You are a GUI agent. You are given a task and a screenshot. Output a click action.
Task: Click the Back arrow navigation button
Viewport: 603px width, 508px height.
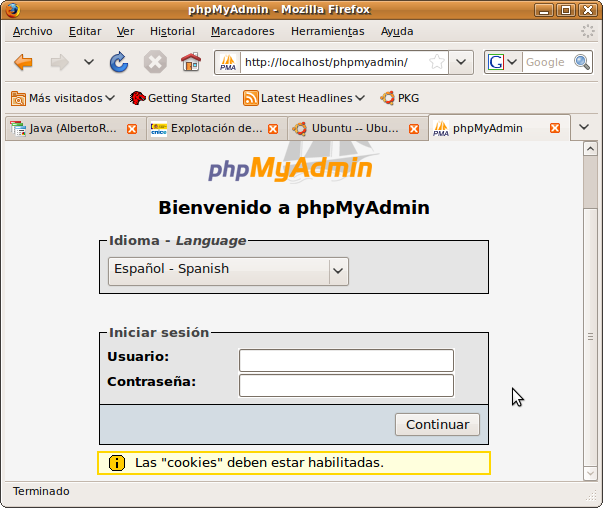click(24, 63)
